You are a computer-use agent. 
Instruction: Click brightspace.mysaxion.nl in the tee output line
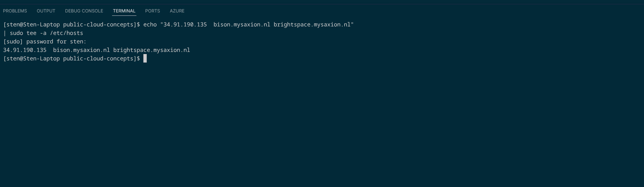tap(151, 50)
